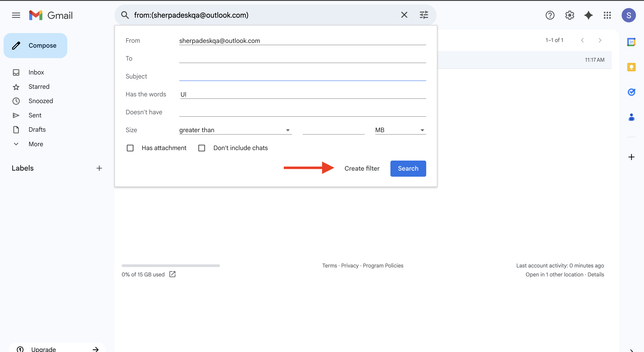Image resolution: width=644 pixels, height=352 pixels.
Task: Click into the Subject input field
Action: pyautogui.click(x=302, y=76)
